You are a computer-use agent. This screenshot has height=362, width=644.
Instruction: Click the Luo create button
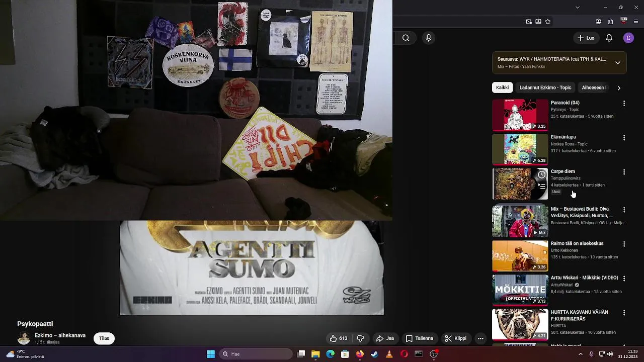tap(586, 38)
